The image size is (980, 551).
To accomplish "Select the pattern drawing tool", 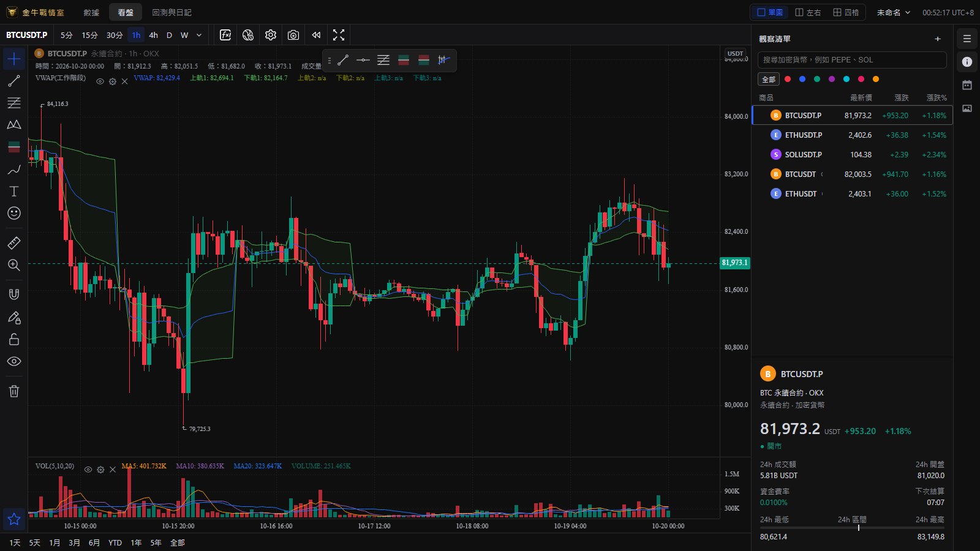I will pyautogui.click(x=14, y=125).
